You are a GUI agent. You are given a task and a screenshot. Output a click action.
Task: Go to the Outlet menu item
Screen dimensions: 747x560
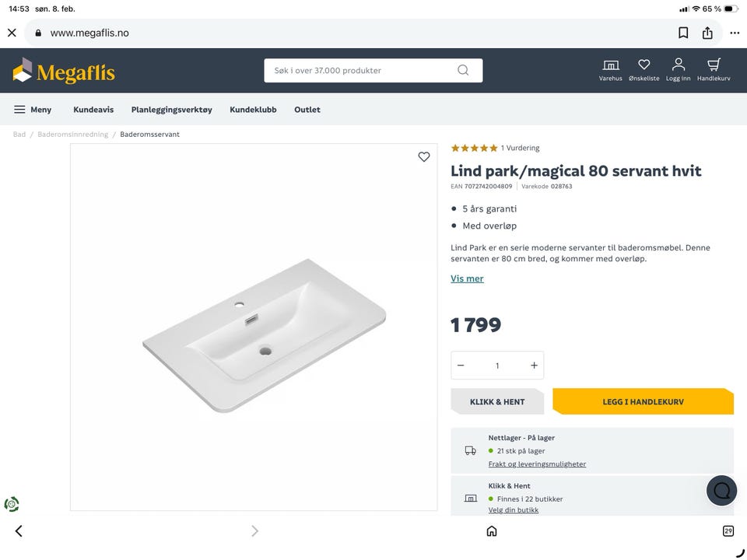(x=307, y=110)
